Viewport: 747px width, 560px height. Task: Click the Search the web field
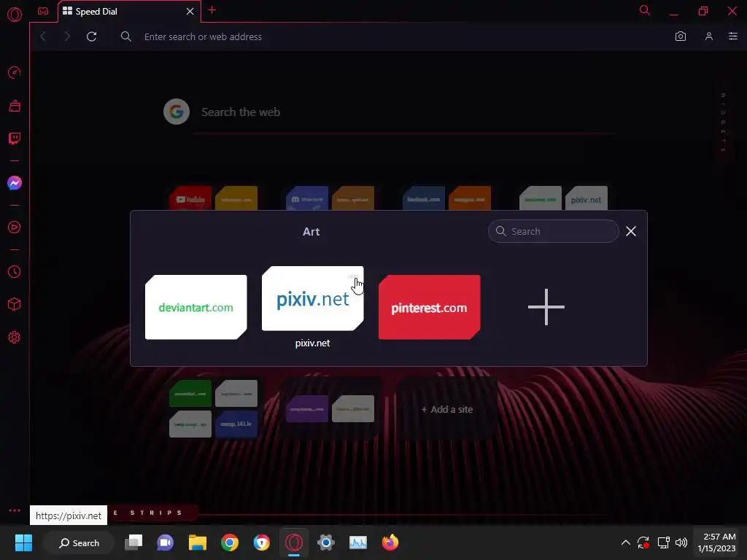pyautogui.click(x=405, y=112)
